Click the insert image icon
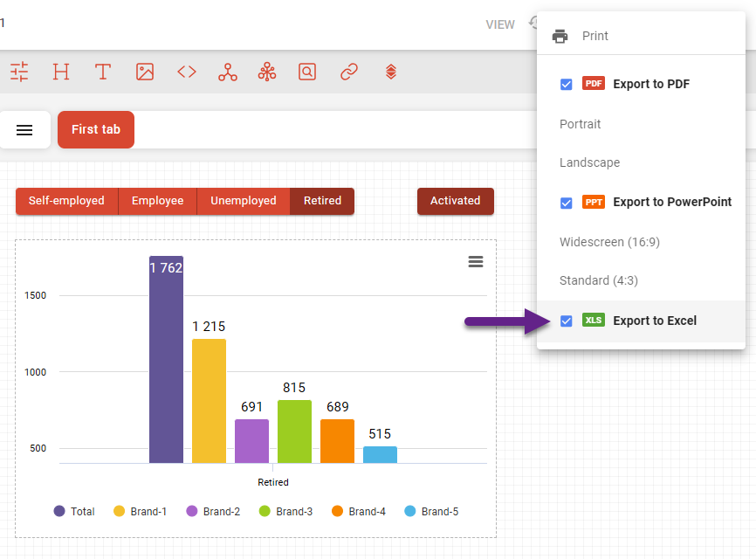 (x=145, y=72)
